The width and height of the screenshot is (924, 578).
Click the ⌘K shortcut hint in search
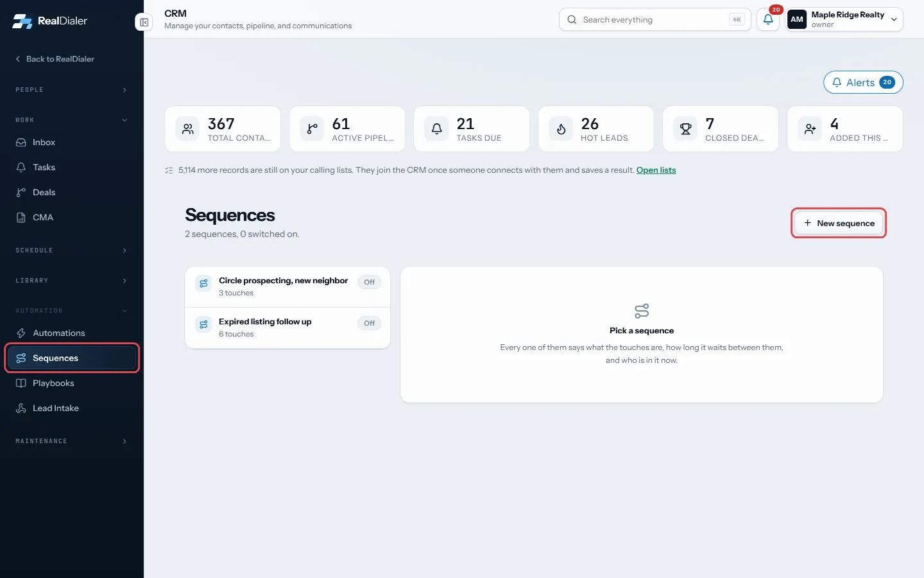click(737, 20)
